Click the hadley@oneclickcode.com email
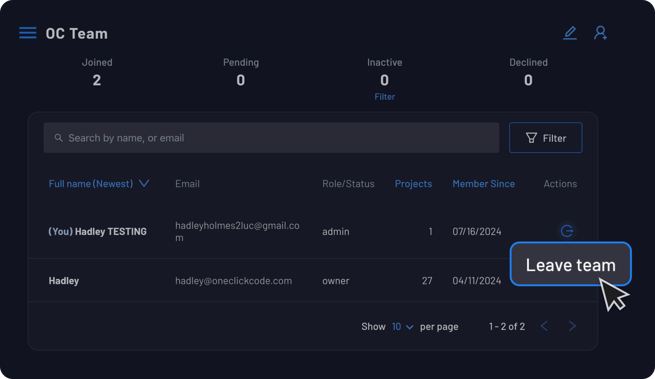 click(234, 280)
